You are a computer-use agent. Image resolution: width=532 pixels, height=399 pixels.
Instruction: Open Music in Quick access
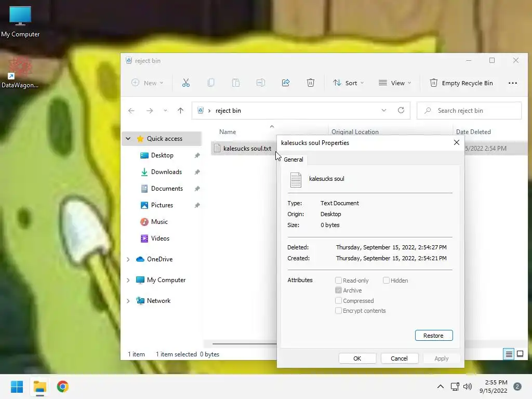(x=159, y=222)
